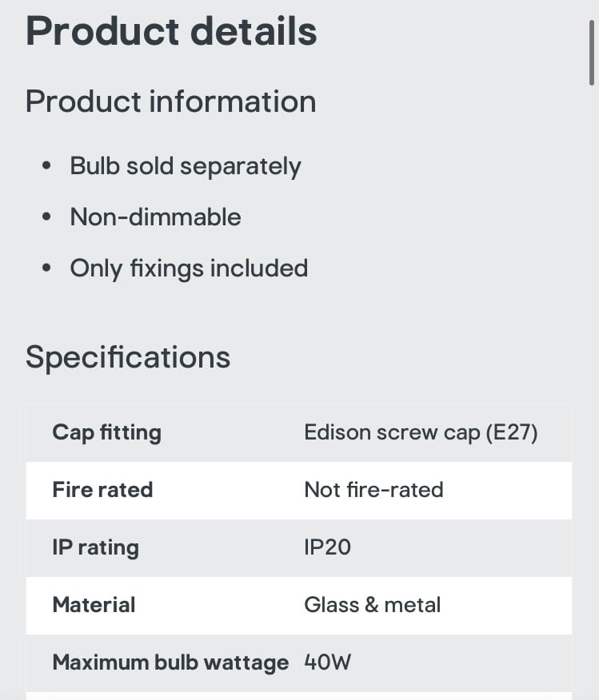Viewport: 599px width, 700px height.
Task: Click the bullet dot before Only fixings included
Action: coord(46,268)
